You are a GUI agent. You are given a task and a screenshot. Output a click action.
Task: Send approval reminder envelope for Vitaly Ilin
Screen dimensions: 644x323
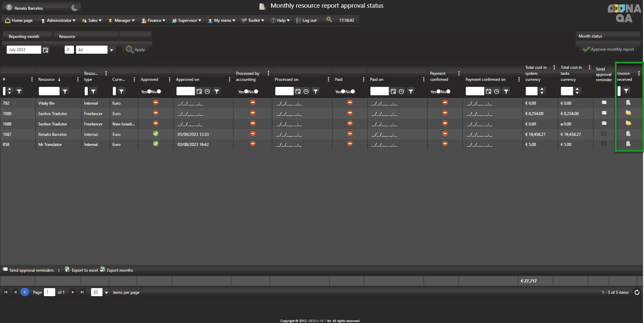click(604, 103)
